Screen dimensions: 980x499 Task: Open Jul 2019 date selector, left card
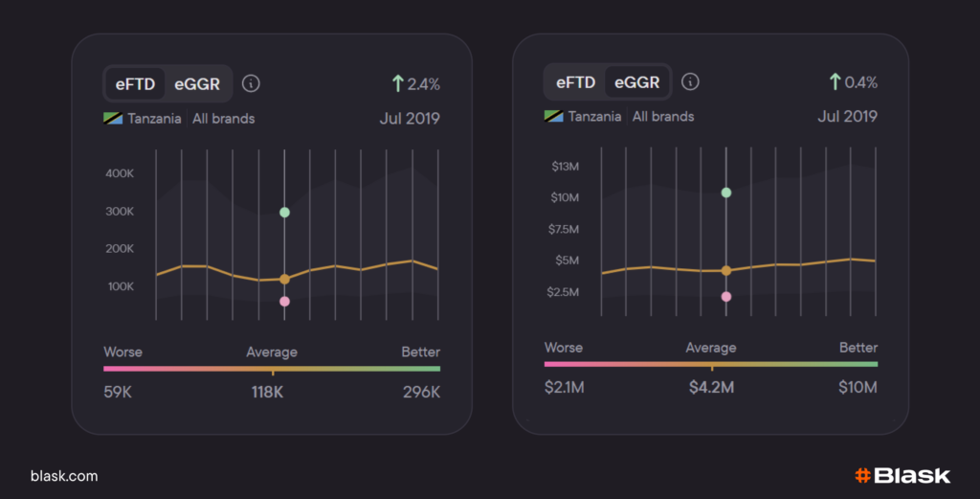(x=408, y=119)
